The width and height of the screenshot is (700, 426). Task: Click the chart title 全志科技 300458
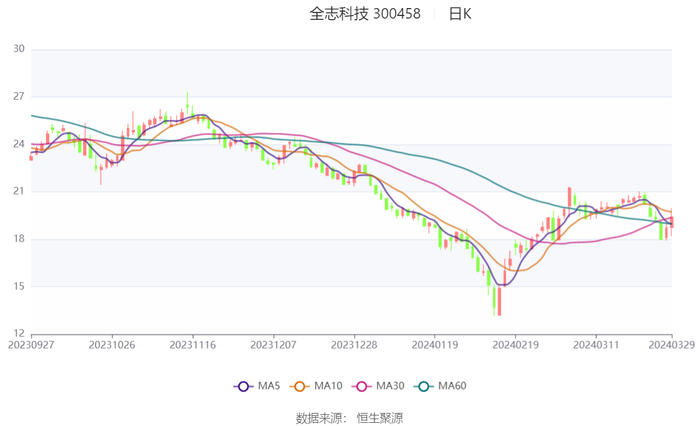point(365,14)
